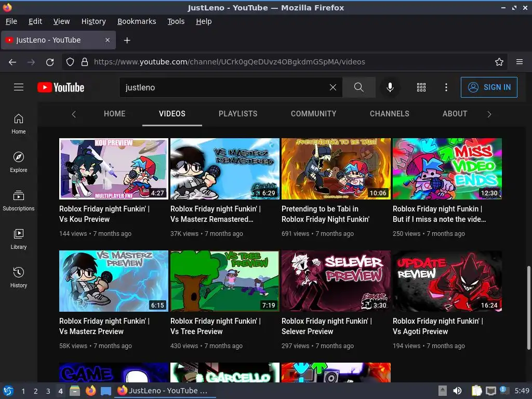532x399 pixels.
Task: Open But if I miss a note title
Action: (439, 214)
